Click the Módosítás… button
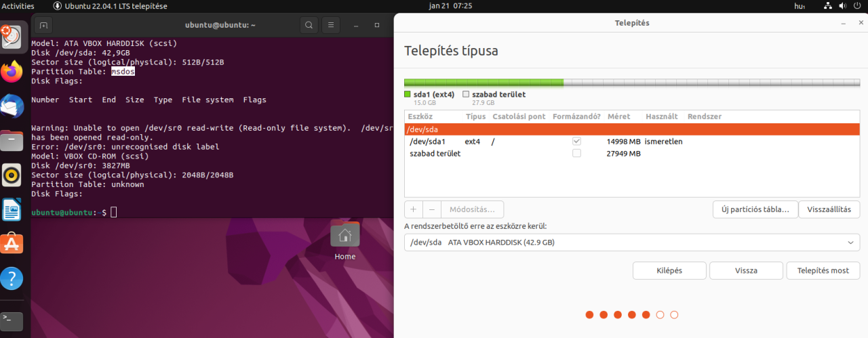The width and height of the screenshot is (868, 338). point(472,209)
